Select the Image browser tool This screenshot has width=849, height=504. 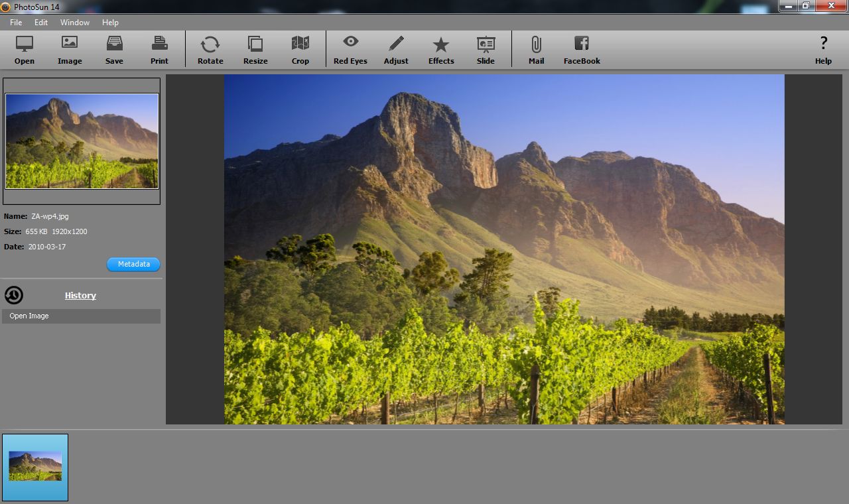pyautogui.click(x=69, y=49)
